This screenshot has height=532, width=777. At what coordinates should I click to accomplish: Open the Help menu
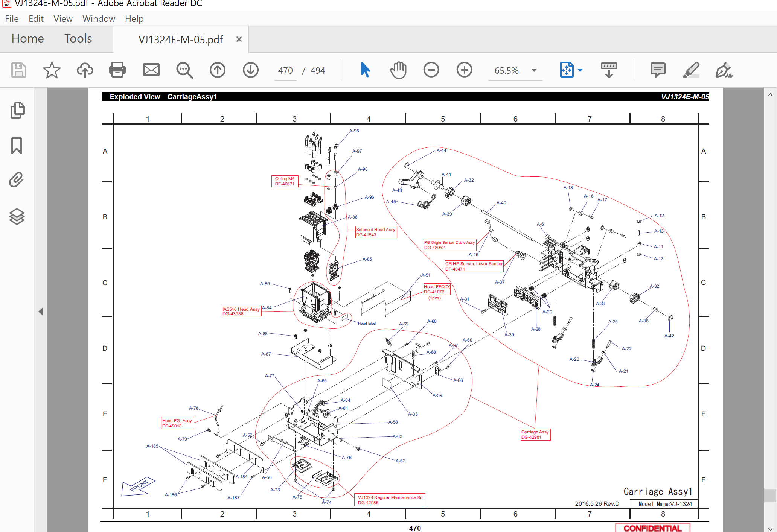pos(134,19)
